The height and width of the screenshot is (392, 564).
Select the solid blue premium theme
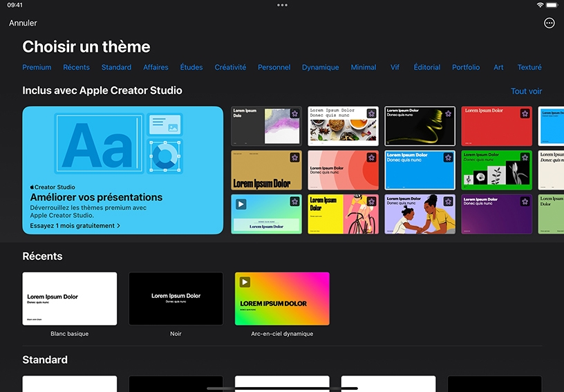click(420, 170)
